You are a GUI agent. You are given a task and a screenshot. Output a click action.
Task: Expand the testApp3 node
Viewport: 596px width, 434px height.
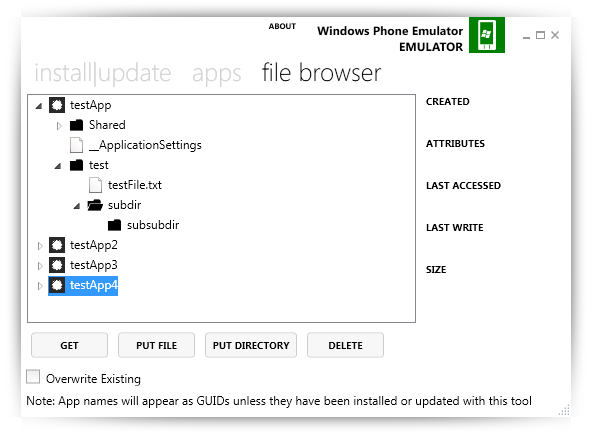point(40,266)
